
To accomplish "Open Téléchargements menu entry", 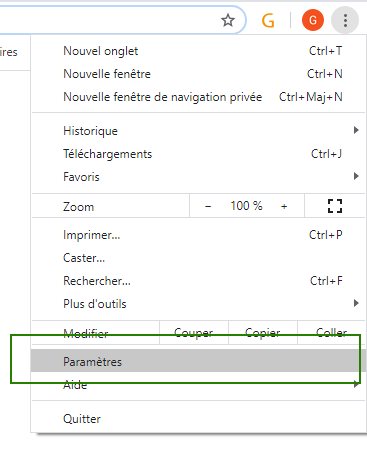I will coord(198,154).
